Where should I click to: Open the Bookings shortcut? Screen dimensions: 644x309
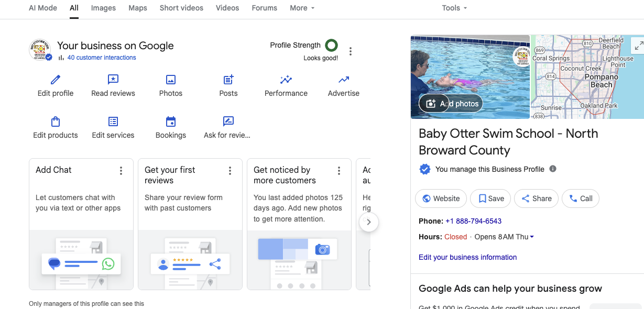click(x=171, y=128)
